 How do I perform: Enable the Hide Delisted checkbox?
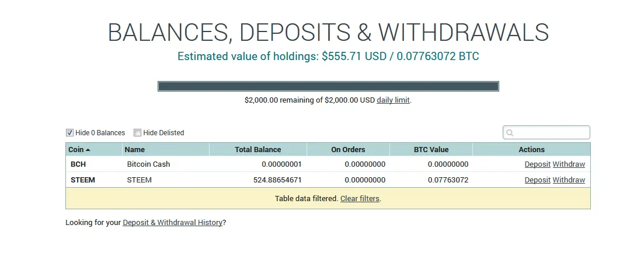click(x=138, y=132)
